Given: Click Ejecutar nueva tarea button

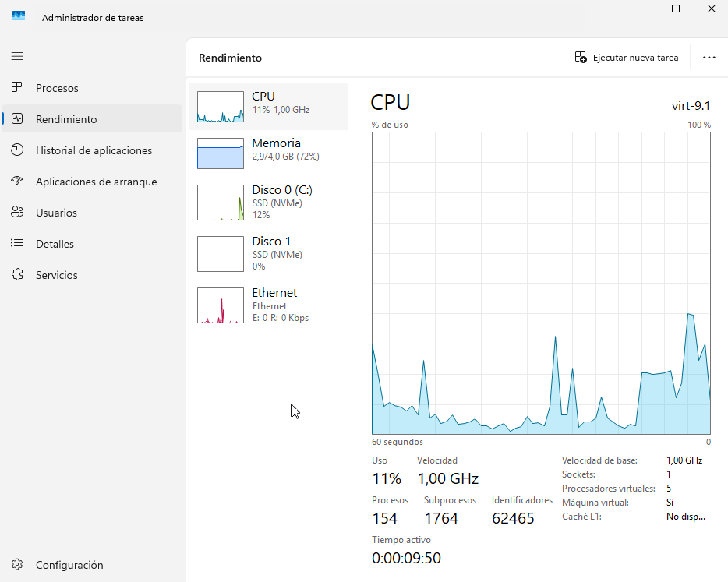Looking at the screenshot, I should click(627, 58).
